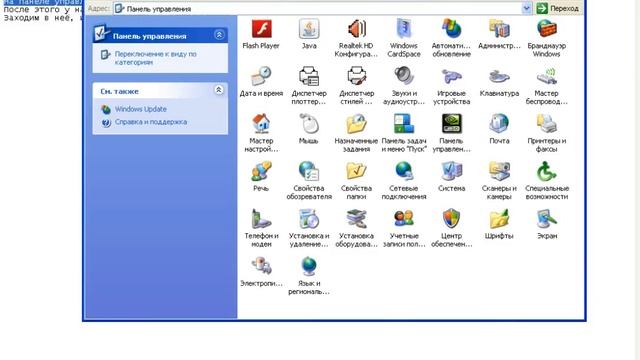Open Windows CardSpace icon

[x=404, y=29]
